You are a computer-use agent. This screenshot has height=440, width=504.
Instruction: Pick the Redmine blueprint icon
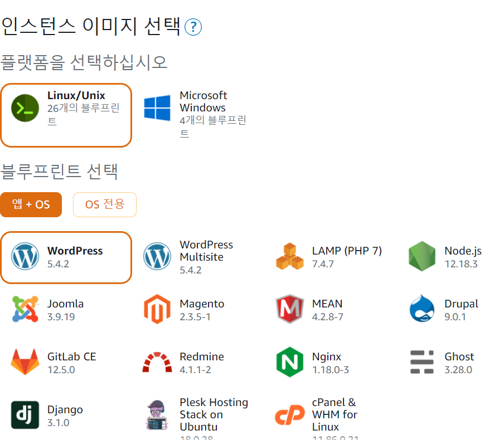pos(157,363)
